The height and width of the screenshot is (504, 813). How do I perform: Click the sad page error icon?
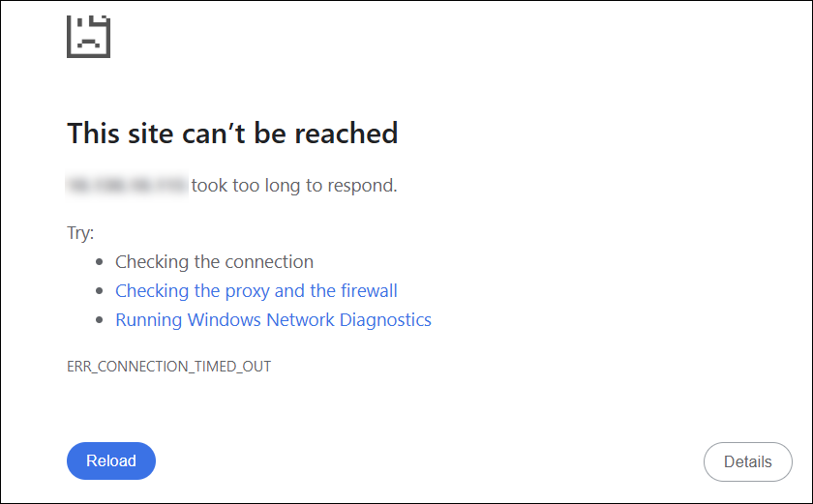coord(88,35)
